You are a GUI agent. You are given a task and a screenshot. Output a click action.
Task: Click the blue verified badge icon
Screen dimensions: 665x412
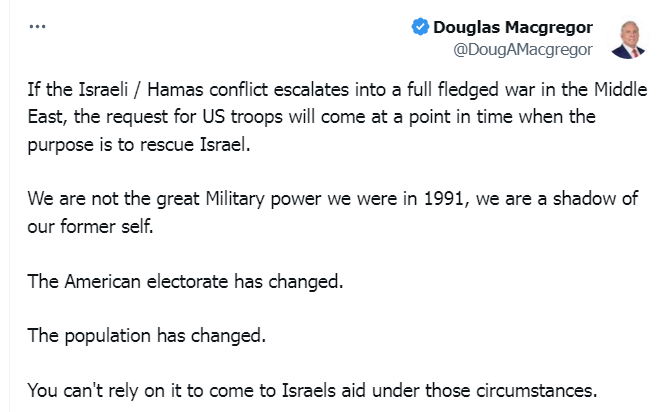click(x=421, y=27)
